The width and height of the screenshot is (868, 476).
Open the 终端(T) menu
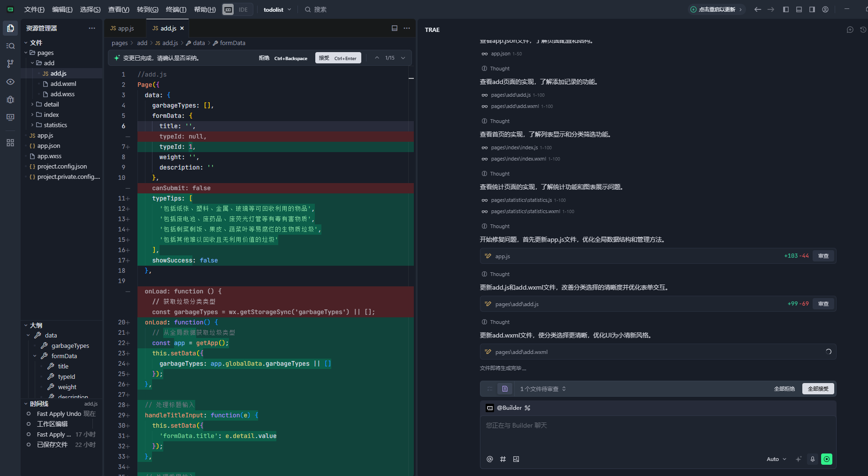pyautogui.click(x=176, y=9)
